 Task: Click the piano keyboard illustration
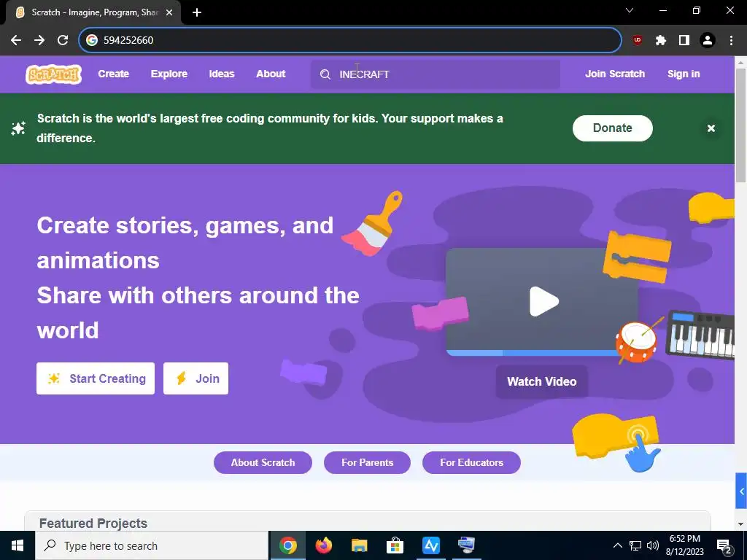pyautogui.click(x=700, y=334)
